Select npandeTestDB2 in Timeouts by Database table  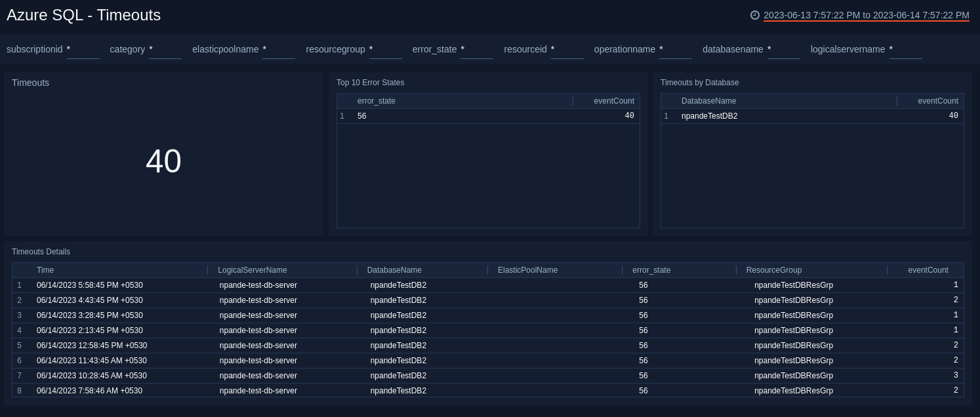(x=709, y=116)
